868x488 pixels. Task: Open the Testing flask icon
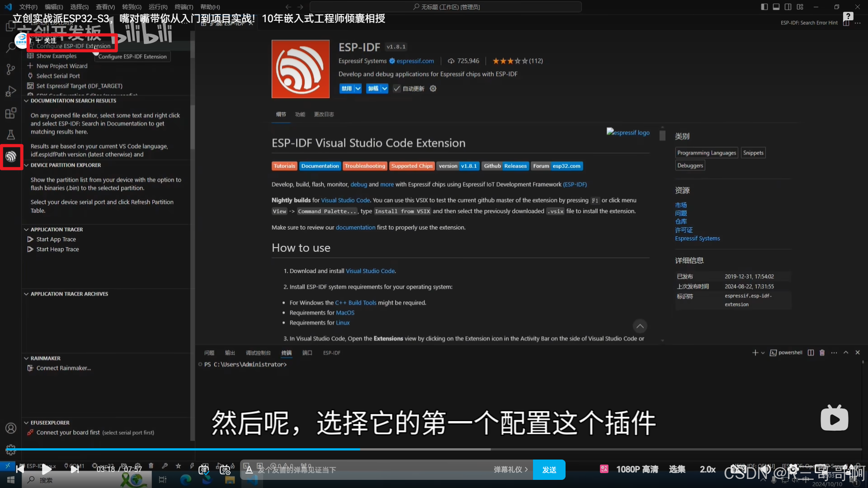pos(11,135)
